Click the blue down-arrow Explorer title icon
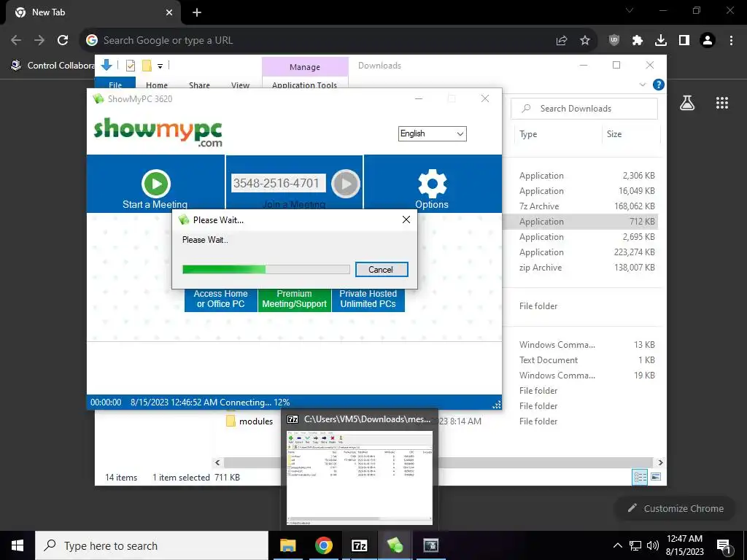747x560 pixels. click(x=107, y=65)
